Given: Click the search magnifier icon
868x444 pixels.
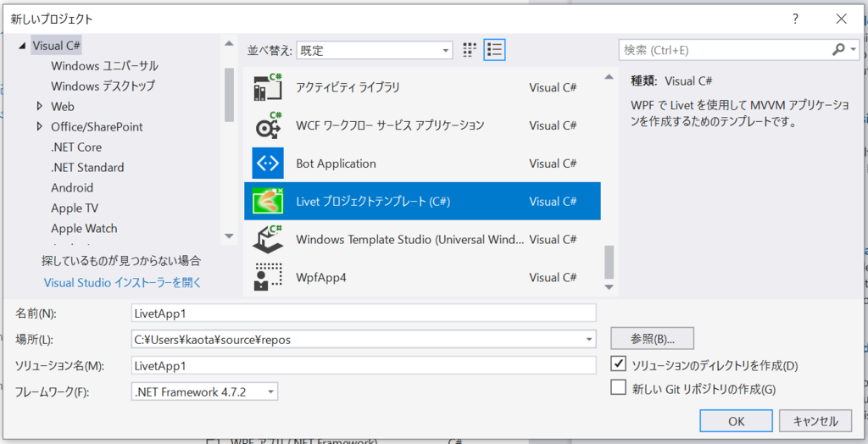Looking at the screenshot, I should 838,50.
